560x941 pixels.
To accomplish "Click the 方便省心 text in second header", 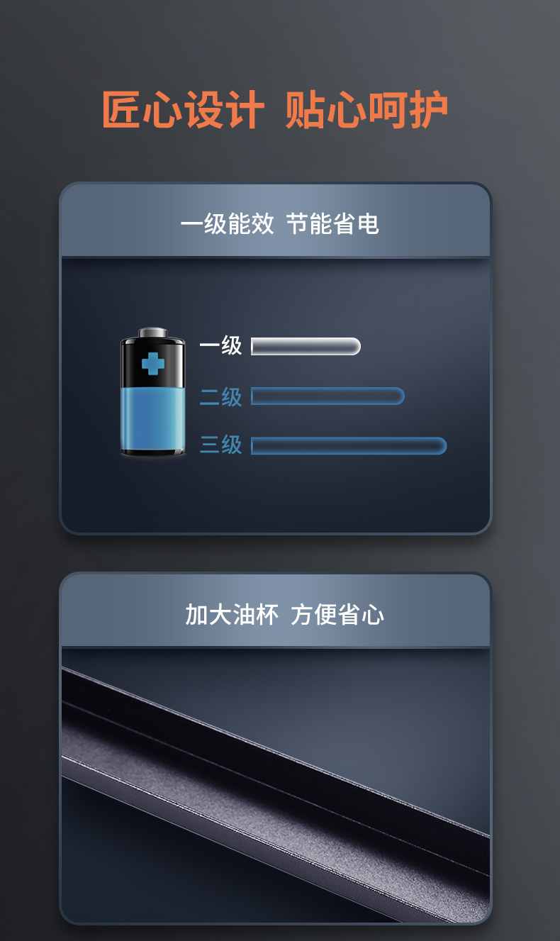I will point(337,614).
